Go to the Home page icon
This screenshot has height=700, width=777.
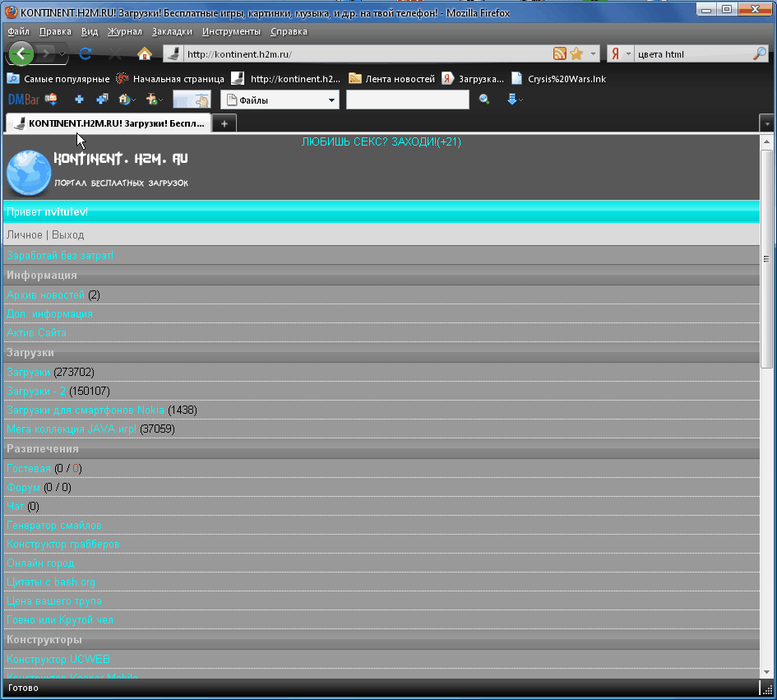pos(144,53)
